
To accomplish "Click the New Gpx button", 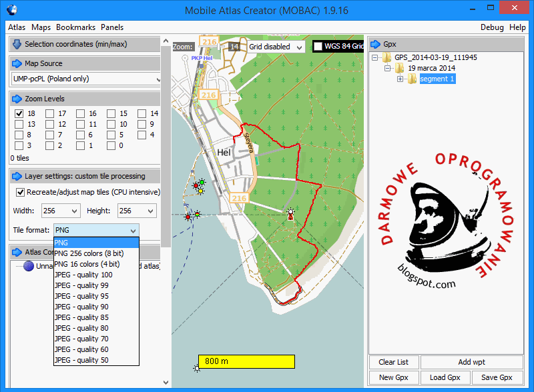I will (x=394, y=377).
